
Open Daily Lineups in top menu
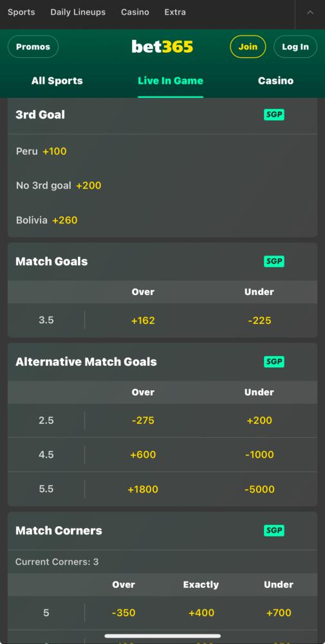(78, 12)
